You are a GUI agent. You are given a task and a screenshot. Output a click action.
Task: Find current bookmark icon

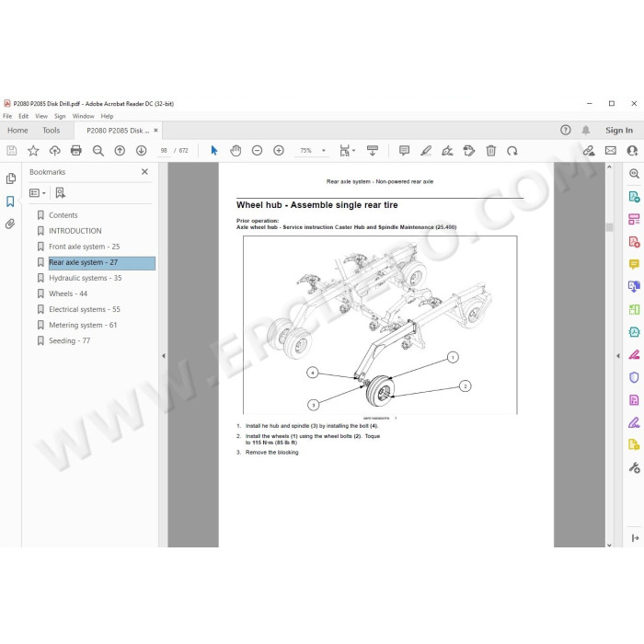(61, 193)
